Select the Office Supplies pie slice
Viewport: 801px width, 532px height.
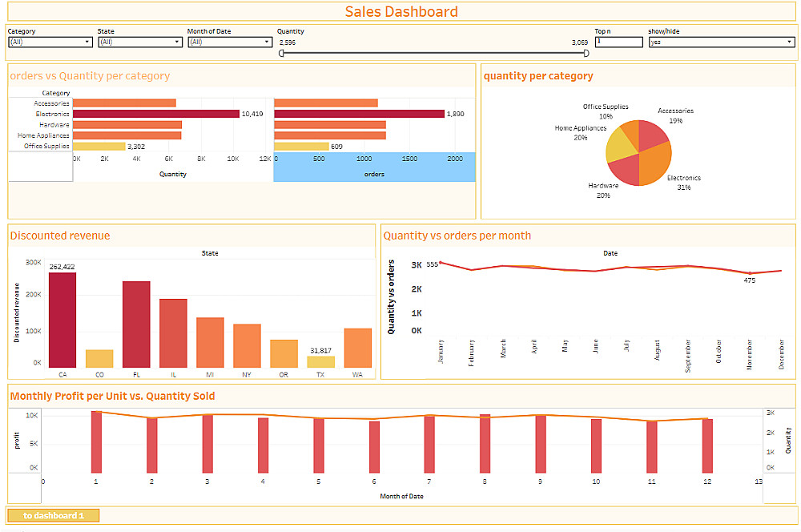(x=631, y=132)
